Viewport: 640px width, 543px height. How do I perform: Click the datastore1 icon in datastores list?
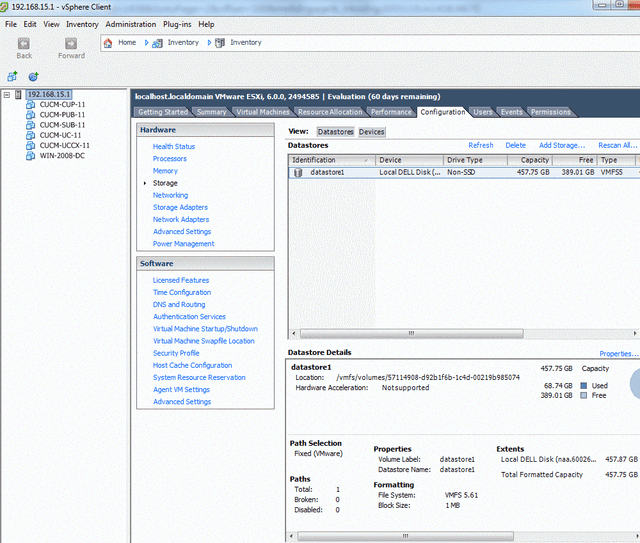pos(299,172)
